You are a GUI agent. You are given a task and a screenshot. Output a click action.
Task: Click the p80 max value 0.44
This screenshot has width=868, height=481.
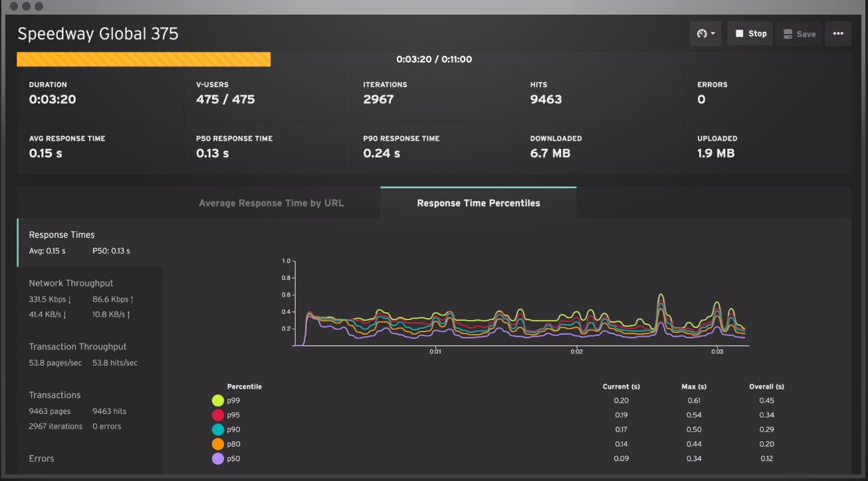point(694,444)
